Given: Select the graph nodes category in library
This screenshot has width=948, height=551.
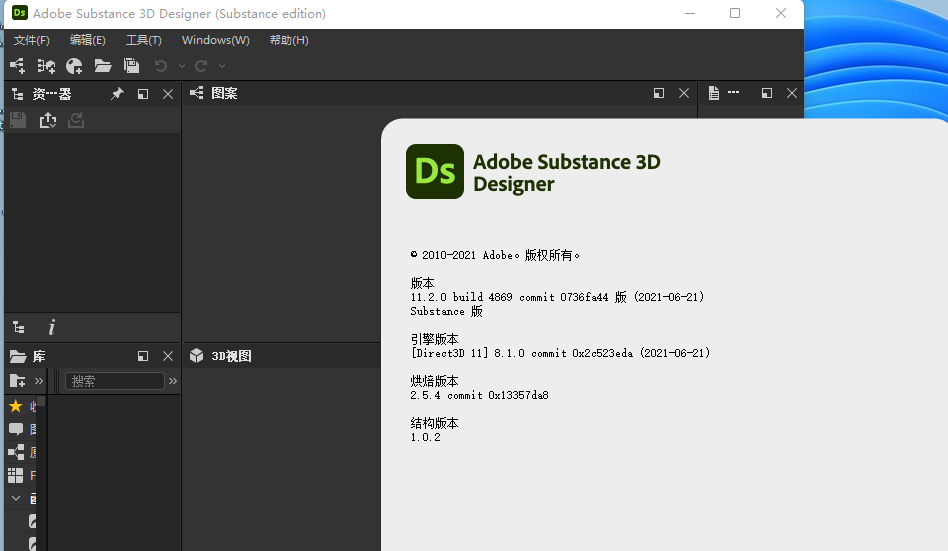Looking at the screenshot, I should point(16,452).
